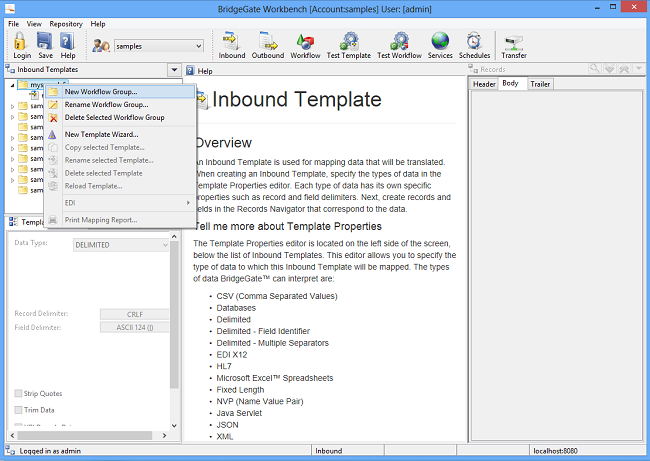650x461 pixels.
Task: Click the account lookup icon beside samples
Action: [x=101, y=46]
